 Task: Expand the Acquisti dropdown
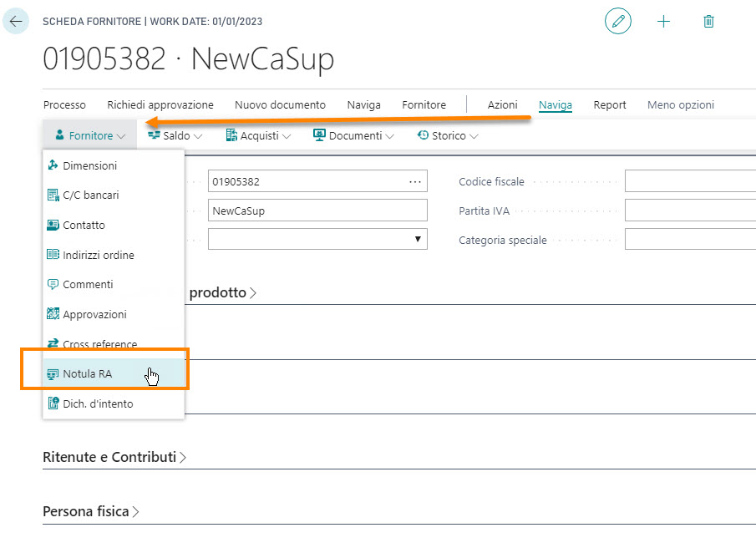pos(258,135)
